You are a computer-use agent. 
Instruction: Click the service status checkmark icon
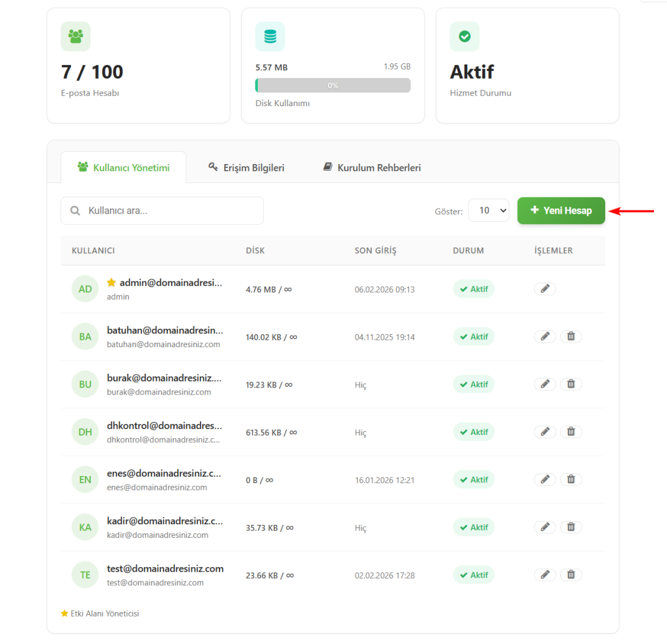click(x=464, y=37)
